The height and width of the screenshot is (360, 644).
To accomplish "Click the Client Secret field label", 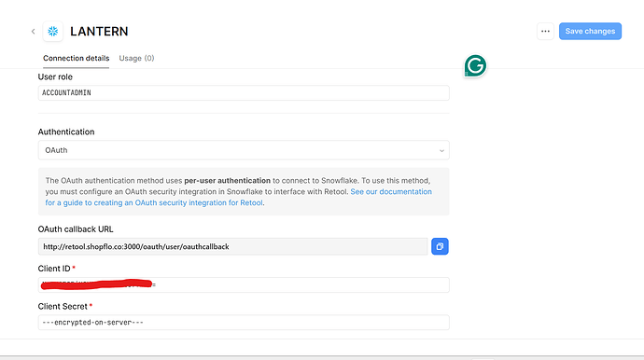I will (63, 306).
